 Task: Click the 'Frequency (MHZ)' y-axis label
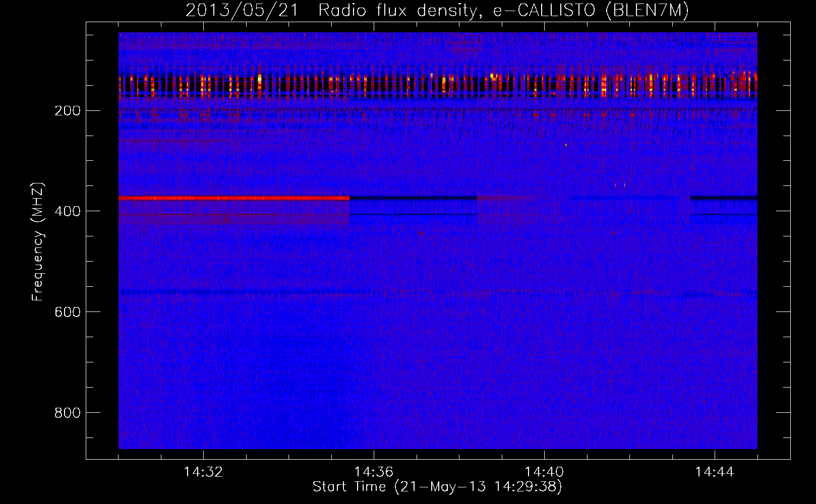click(38, 242)
